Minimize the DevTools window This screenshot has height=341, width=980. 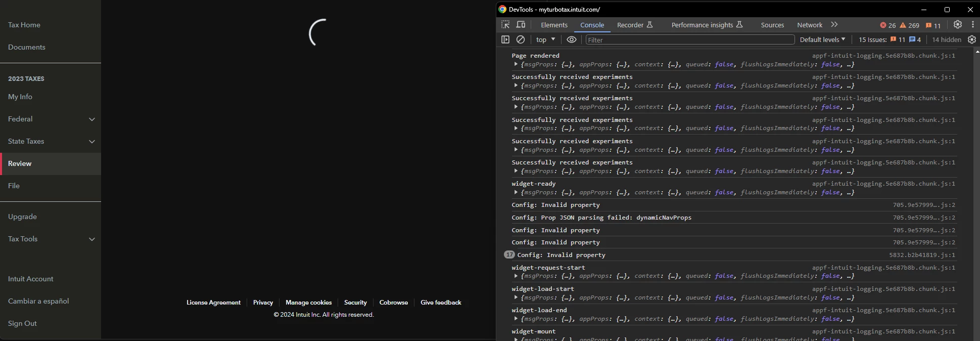(923, 9)
